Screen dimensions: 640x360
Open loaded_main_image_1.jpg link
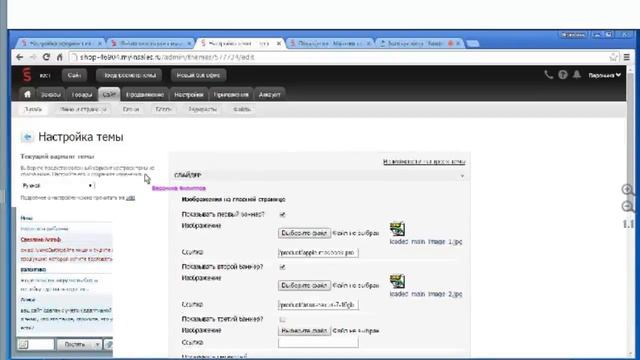click(426, 242)
